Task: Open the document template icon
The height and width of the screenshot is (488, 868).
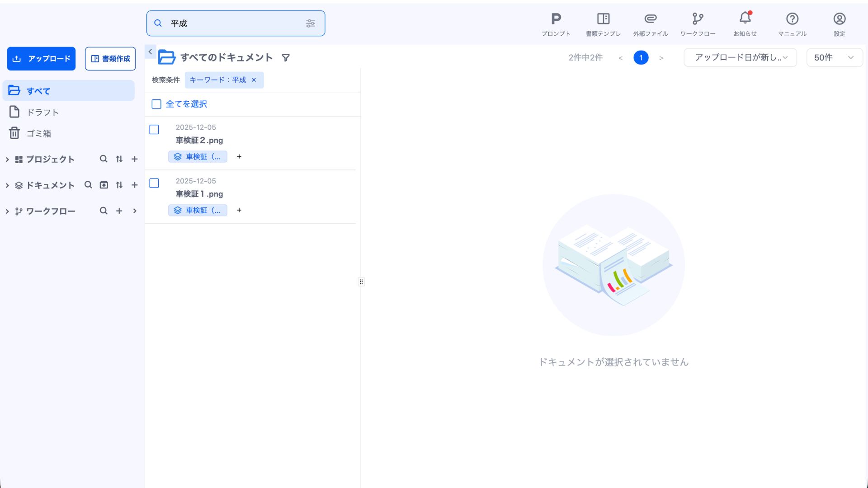Action: 603,19
